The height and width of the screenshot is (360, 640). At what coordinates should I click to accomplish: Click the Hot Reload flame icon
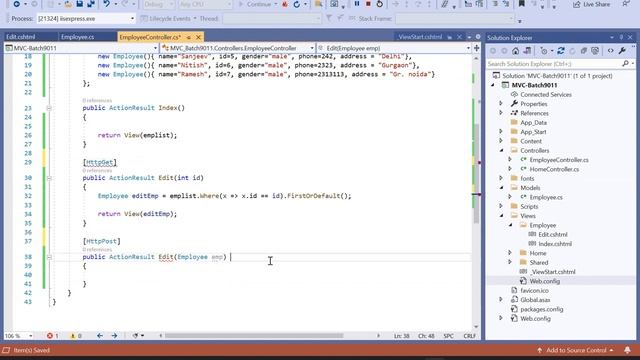pos(285,4)
